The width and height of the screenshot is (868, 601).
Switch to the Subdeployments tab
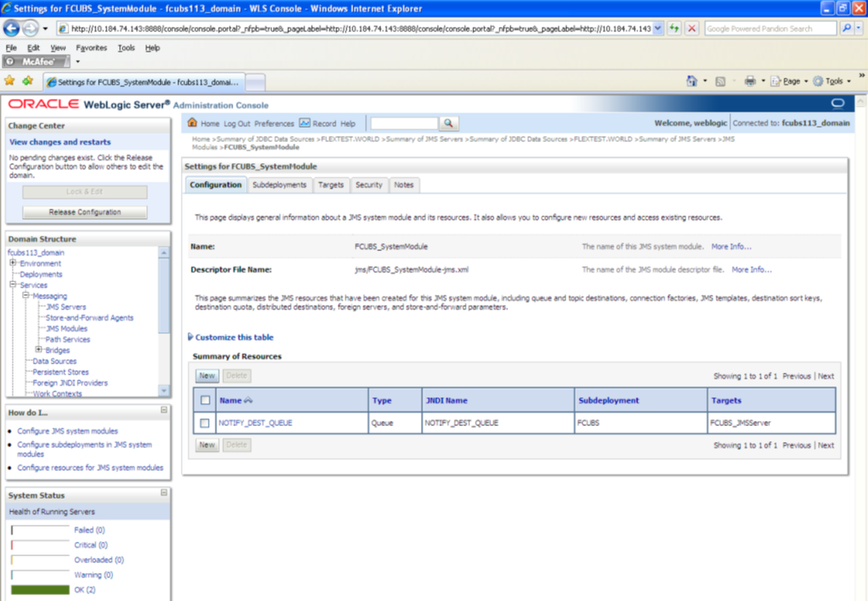point(280,185)
